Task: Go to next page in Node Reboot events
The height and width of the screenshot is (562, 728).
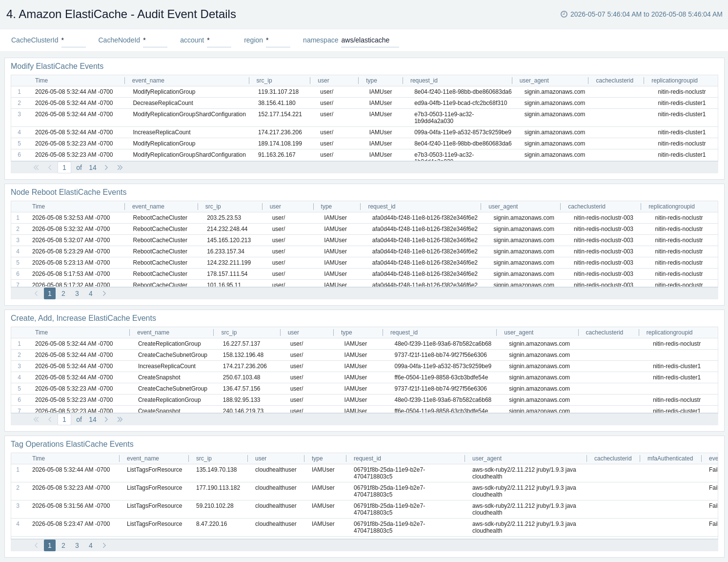Action: (104, 293)
